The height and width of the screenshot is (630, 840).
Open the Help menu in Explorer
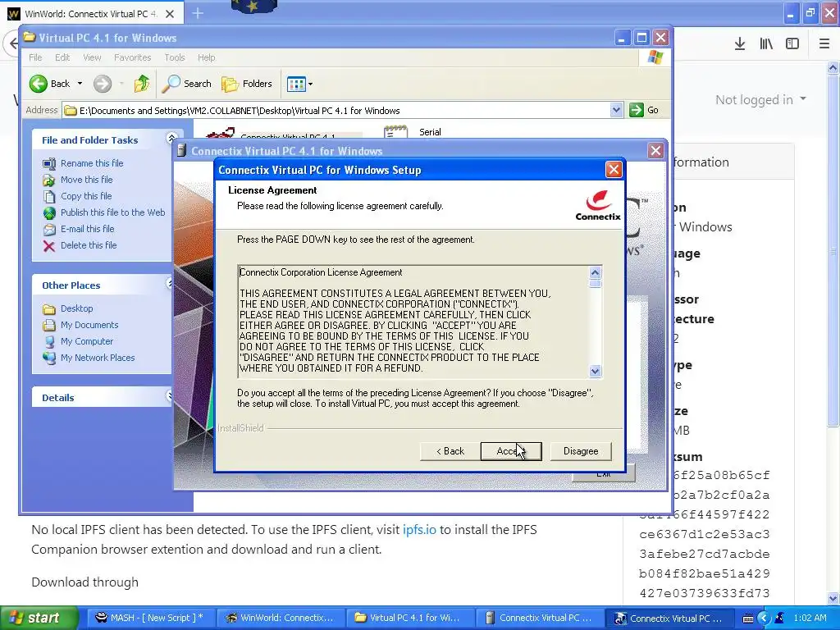coord(206,57)
